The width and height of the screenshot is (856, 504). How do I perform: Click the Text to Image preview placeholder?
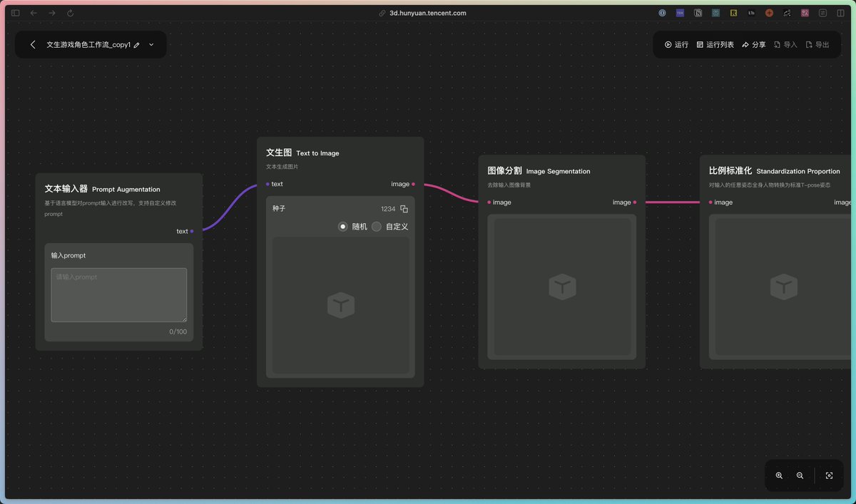pyautogui.click(x=341, y=305)
